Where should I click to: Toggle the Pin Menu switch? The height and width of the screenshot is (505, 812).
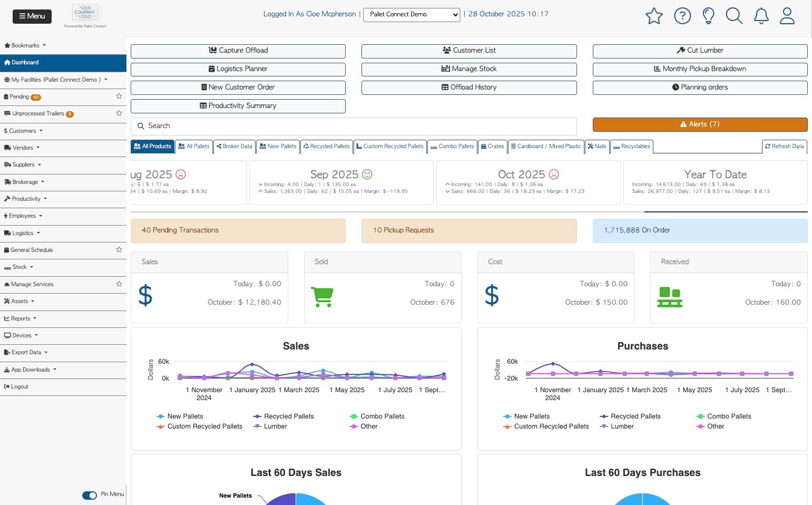(90, 495)
